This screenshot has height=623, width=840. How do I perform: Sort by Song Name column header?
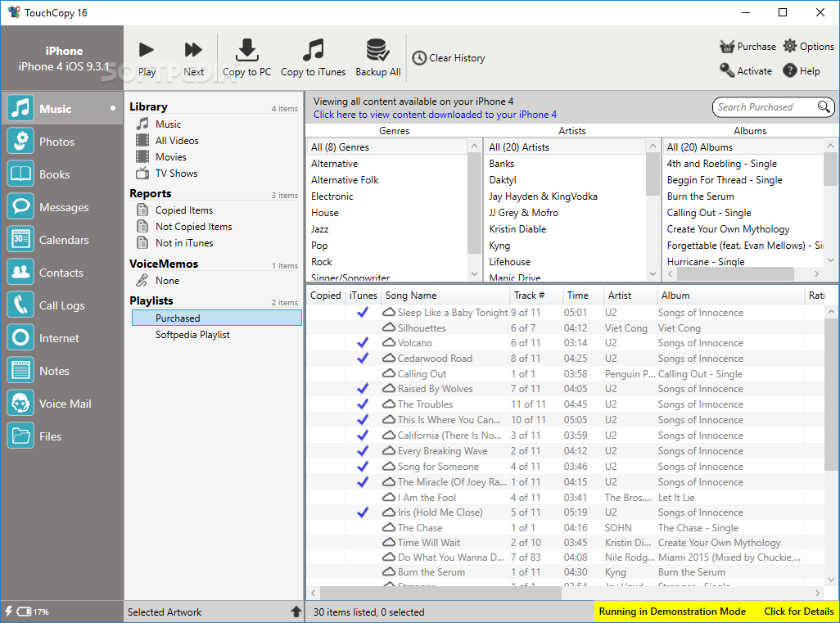tap(445, 296)
